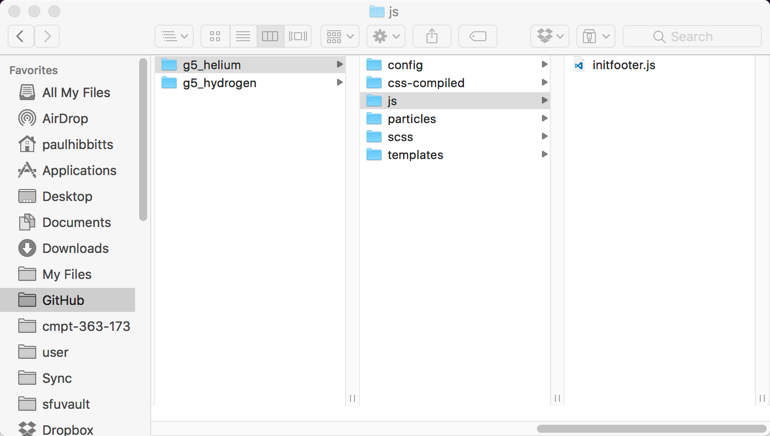The image size is (770, 436).
Task: Select the templates folder
Action: coord(455,155)
